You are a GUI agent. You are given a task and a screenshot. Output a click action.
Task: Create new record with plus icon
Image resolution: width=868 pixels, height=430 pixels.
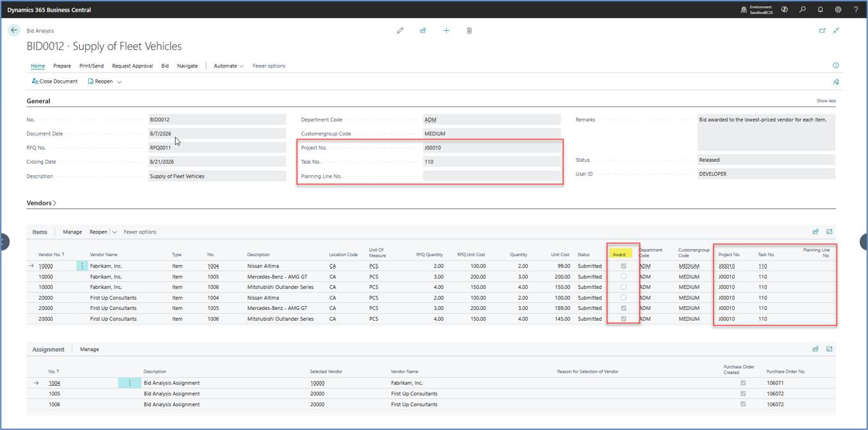click(x=446, y=30)
